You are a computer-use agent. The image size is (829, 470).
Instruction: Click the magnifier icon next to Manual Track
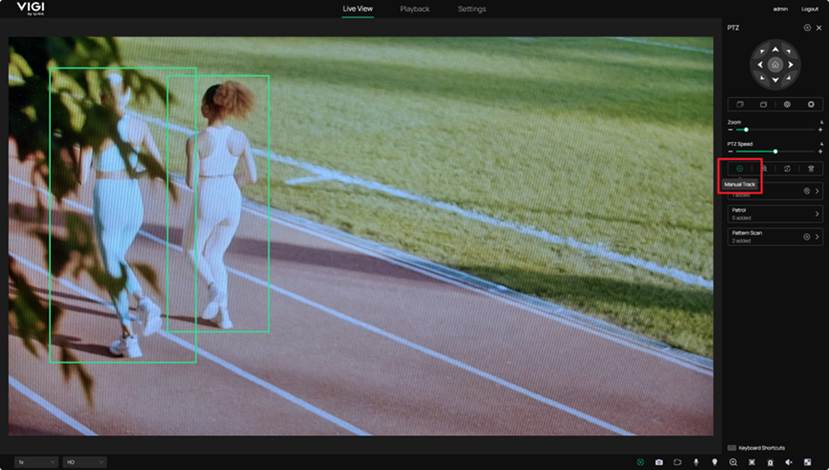click(764, 169)
